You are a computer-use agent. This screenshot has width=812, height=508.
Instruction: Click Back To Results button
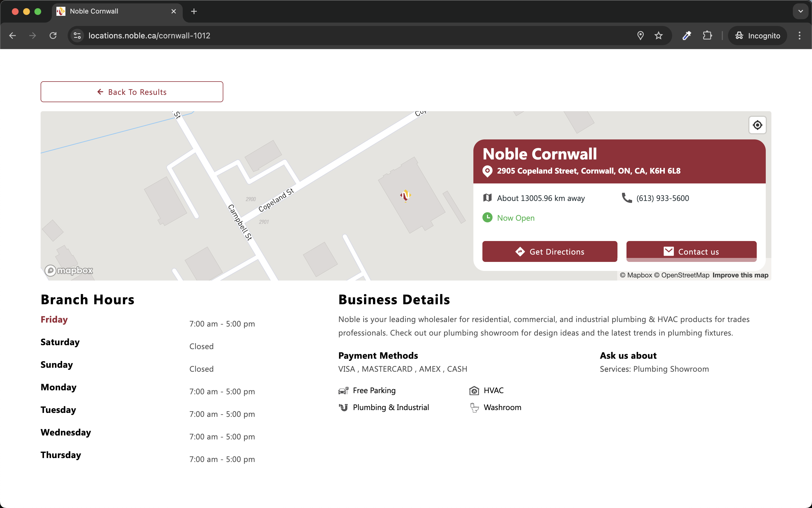(132, 92)
